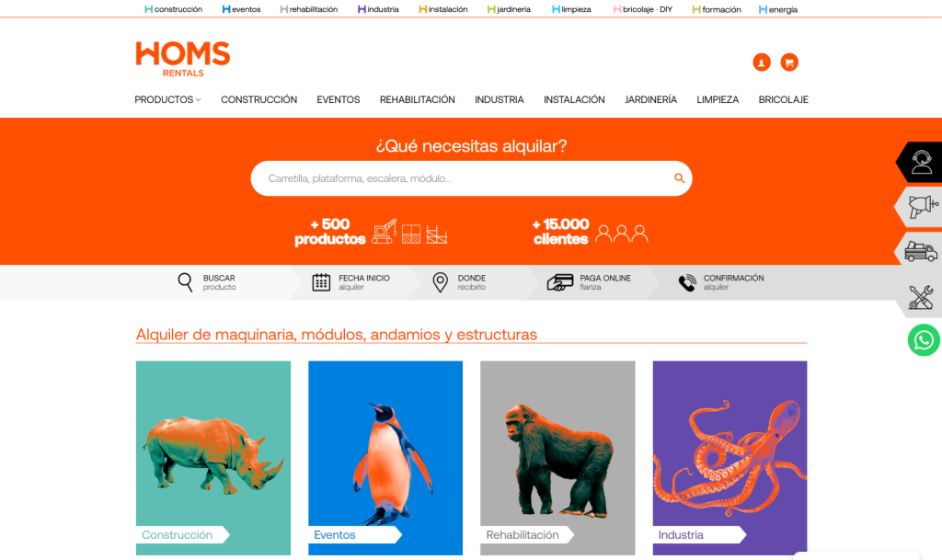The width and height of the screenshot is (942, 560).
Task: Click the Donde location pin icon
Action: point(440,282)
